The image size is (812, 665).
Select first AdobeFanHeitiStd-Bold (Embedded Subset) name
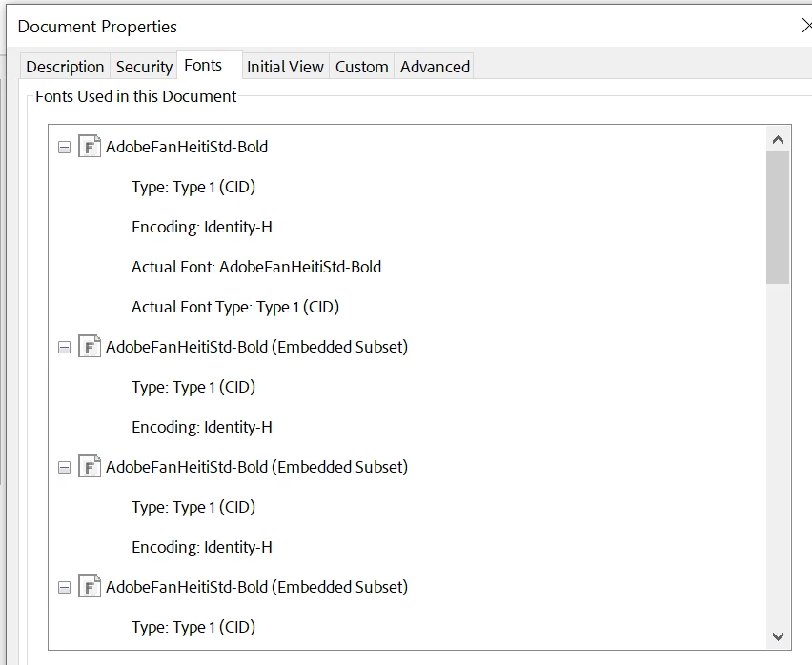[257, 347]
